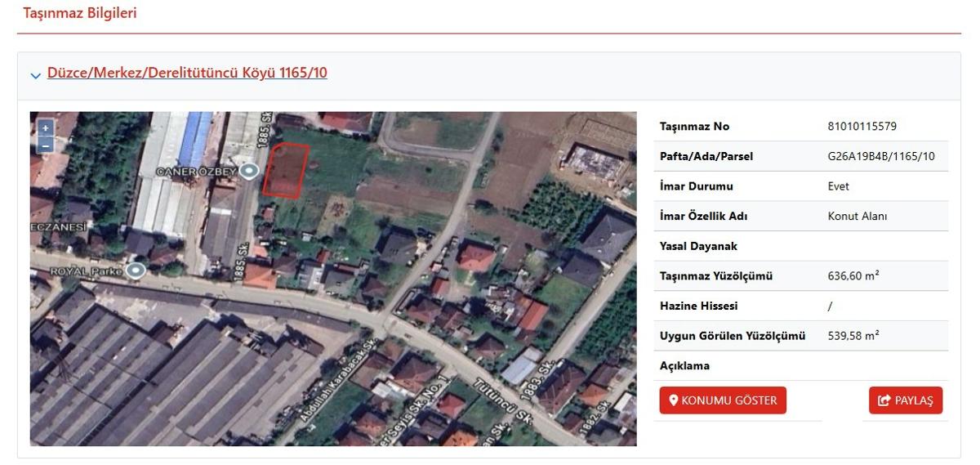Click the Taşınmaz Yüzölçümü value 636,60 m²

click(x=853, y=276)
